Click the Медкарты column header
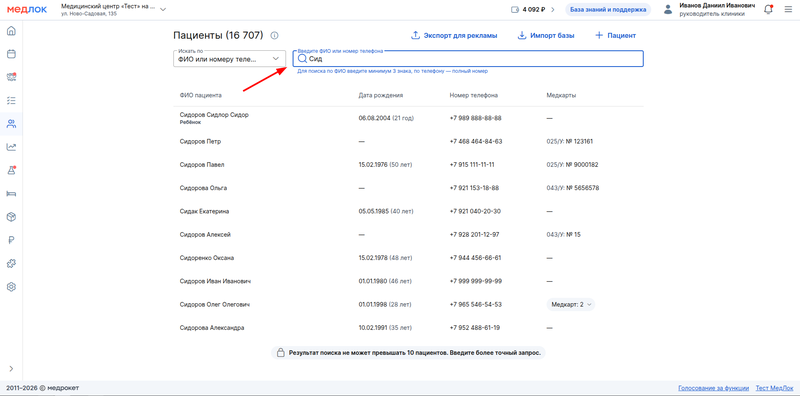 tap(561, 95)
